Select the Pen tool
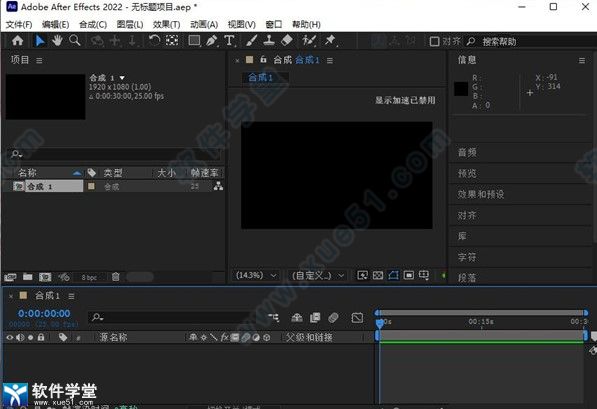Viewport: 597px width, 409px height. (212, 40)
